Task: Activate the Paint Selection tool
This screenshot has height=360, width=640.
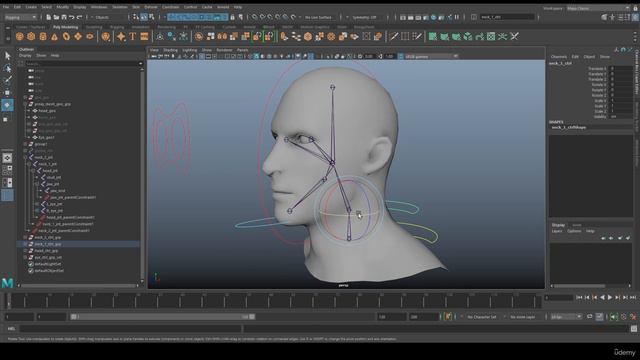Action: coord(7,80)
